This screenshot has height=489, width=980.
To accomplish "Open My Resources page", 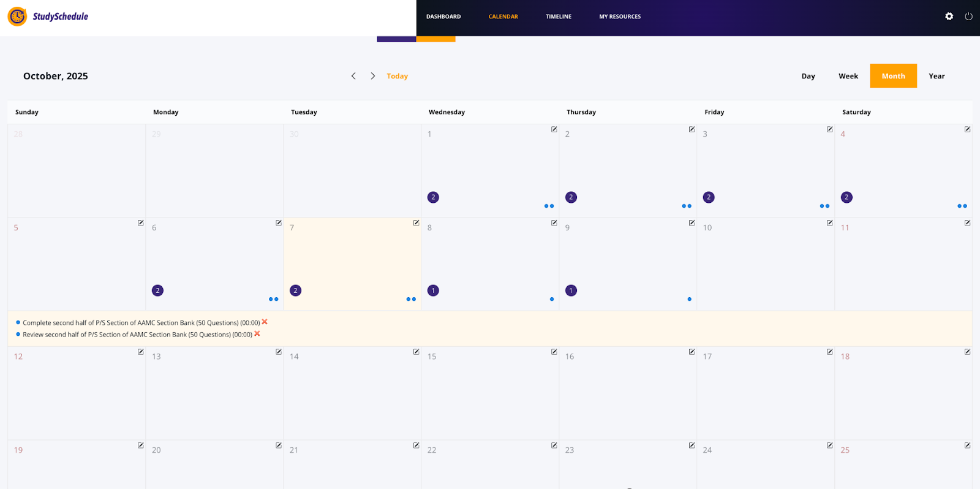I will [x=619, y=17].
